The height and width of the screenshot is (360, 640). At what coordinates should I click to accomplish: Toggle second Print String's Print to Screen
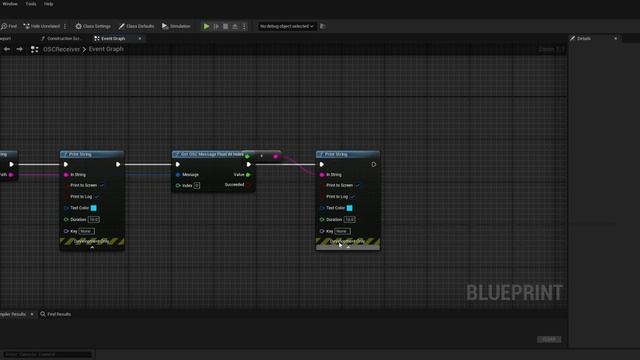coord(358,185)
